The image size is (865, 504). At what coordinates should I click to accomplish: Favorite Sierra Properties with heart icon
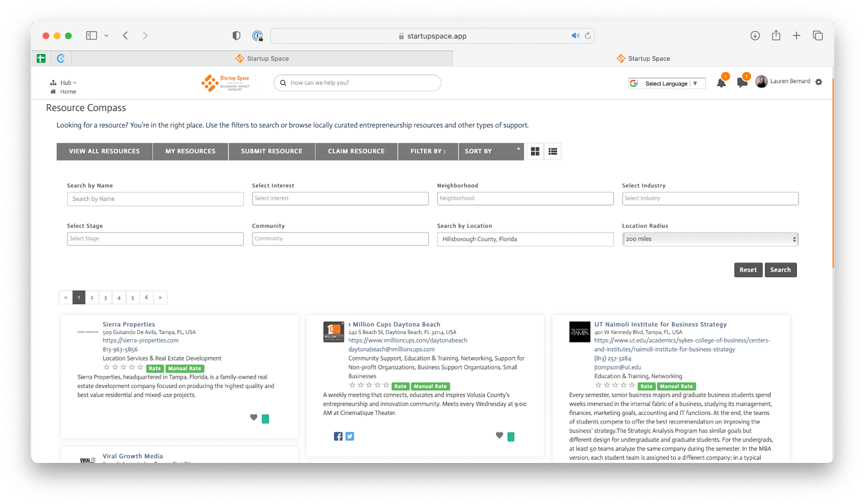point(254,418)
